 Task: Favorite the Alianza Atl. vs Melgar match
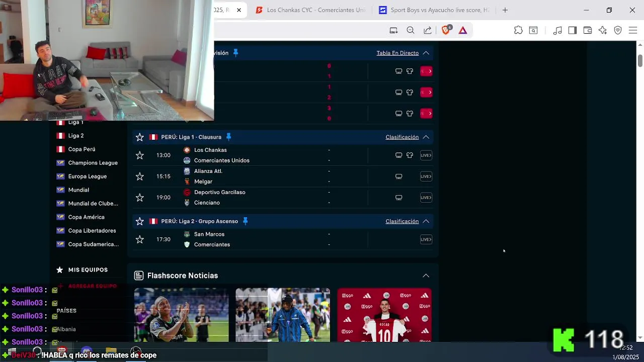[140, 176]
